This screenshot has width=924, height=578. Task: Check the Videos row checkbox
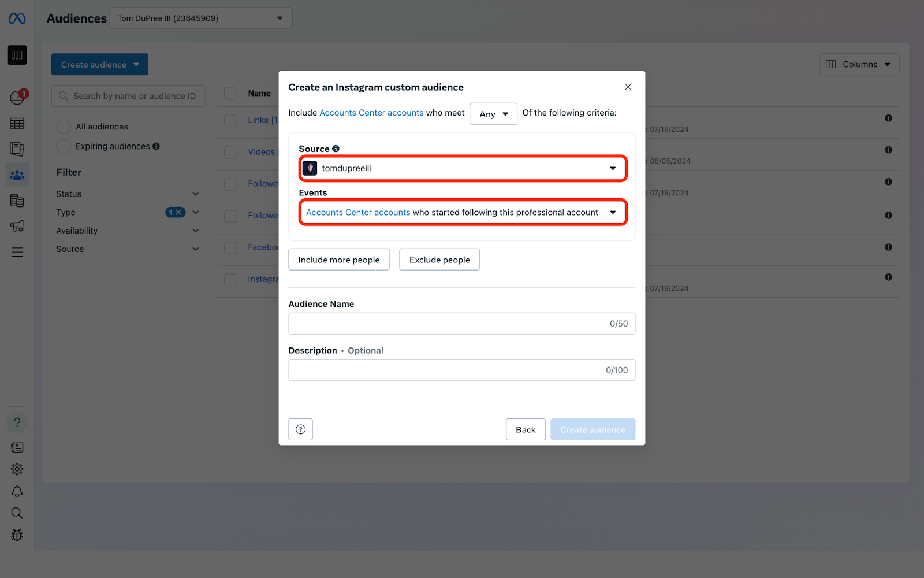coord(230,153)
